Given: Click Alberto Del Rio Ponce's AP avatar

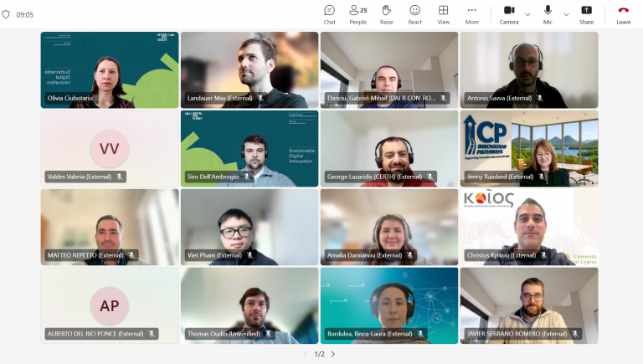Looking at the screenshot, I should click(110, 305).
